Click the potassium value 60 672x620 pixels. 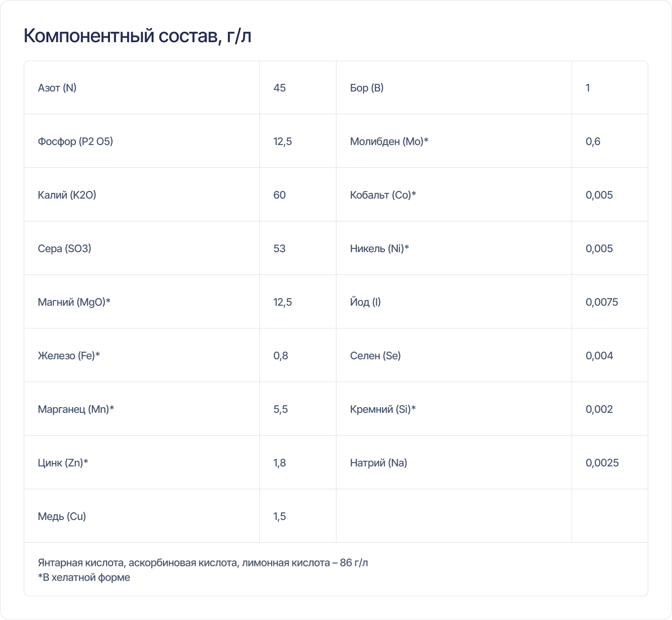pos(298,195)
